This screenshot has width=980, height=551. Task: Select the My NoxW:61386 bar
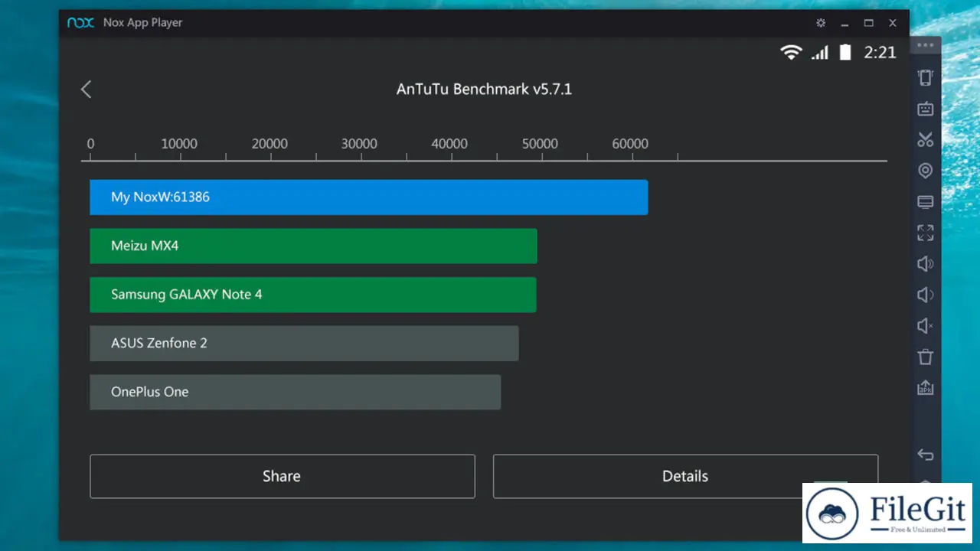tap(369, 197)
